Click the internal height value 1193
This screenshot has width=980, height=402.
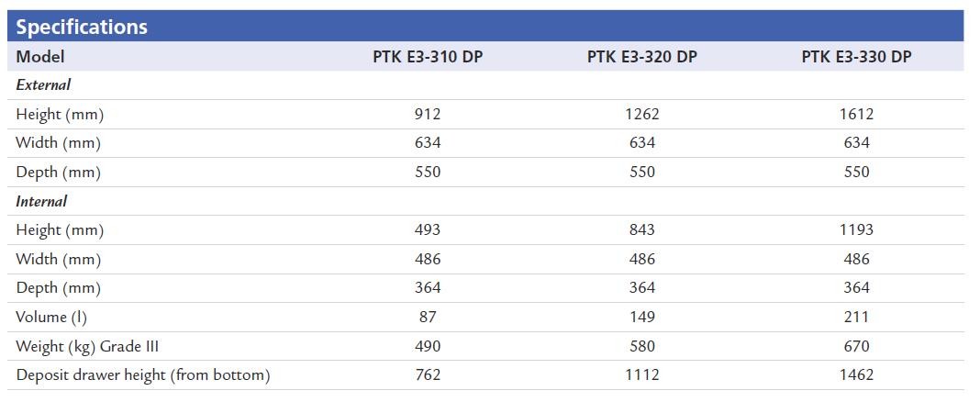pyautogui.click(x=856, y=230)
